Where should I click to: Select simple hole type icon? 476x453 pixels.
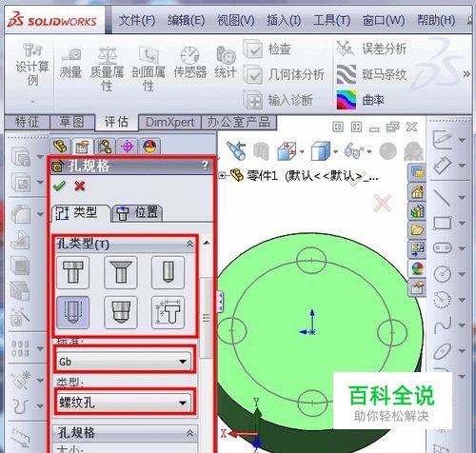(168, 272)
